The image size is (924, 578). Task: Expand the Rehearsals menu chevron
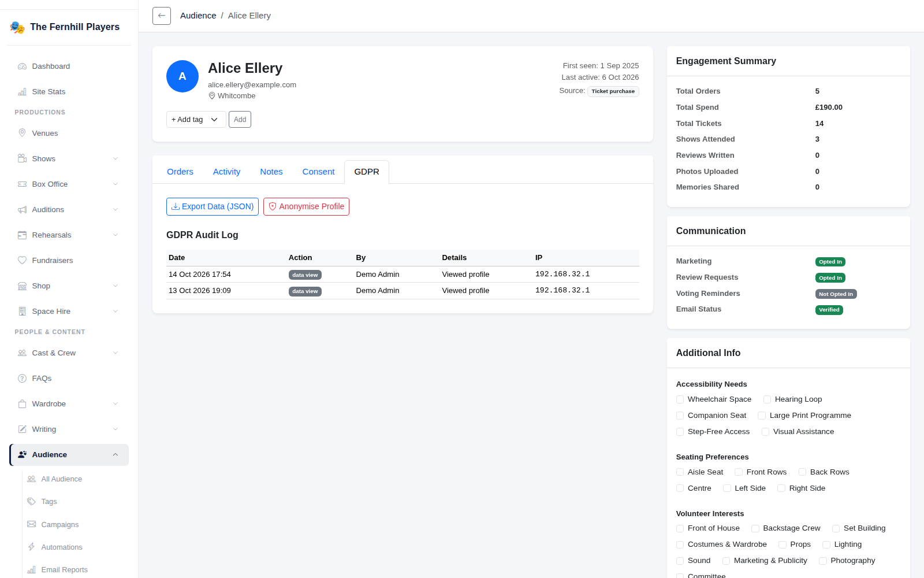[x=115, y=235]
